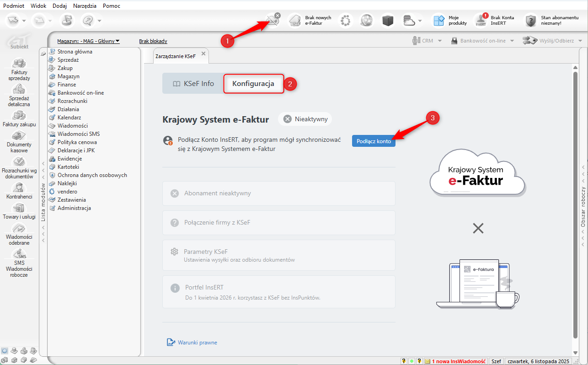Open the Towary i usługi shortcut
The width and height of the screenshot is (588, 365).
(x=20, y=211)
